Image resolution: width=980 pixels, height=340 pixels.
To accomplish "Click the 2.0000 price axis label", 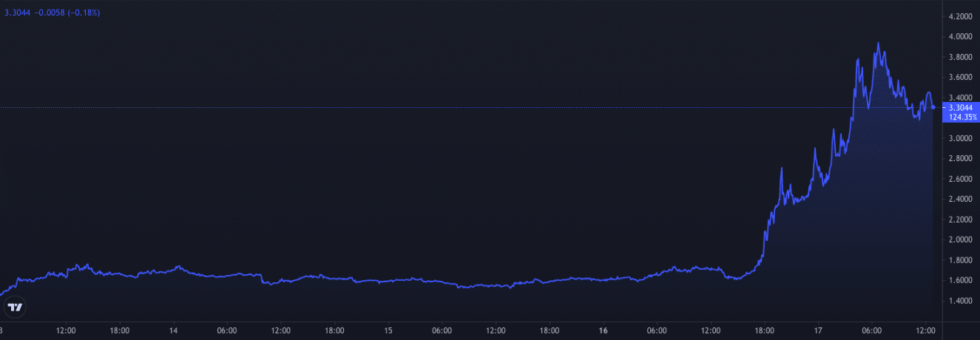I will [960, 239].
